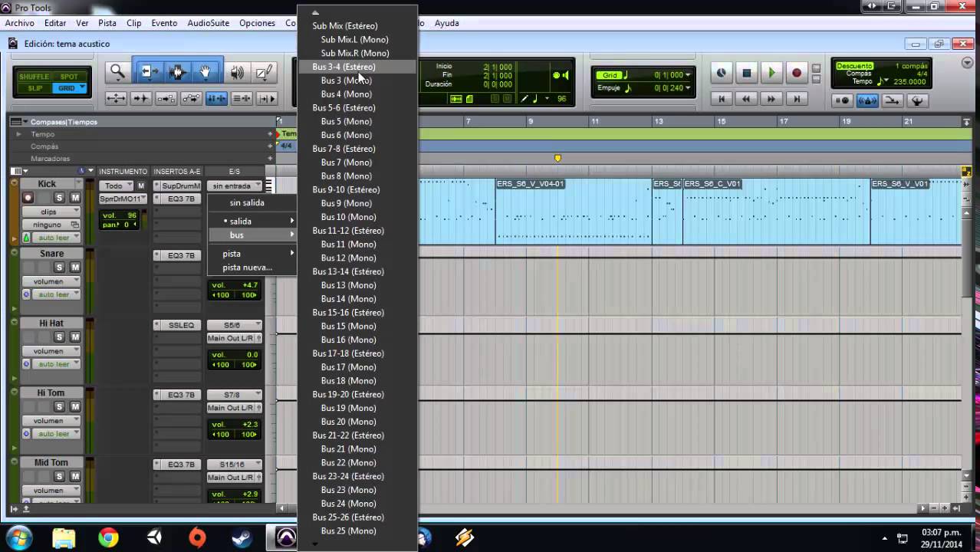The width and height of the screenshot is (980, 552).
Task: Toggle the Tempo Ruler Enable conductor button
Action: pyautogui.click(x=916, y=100)
